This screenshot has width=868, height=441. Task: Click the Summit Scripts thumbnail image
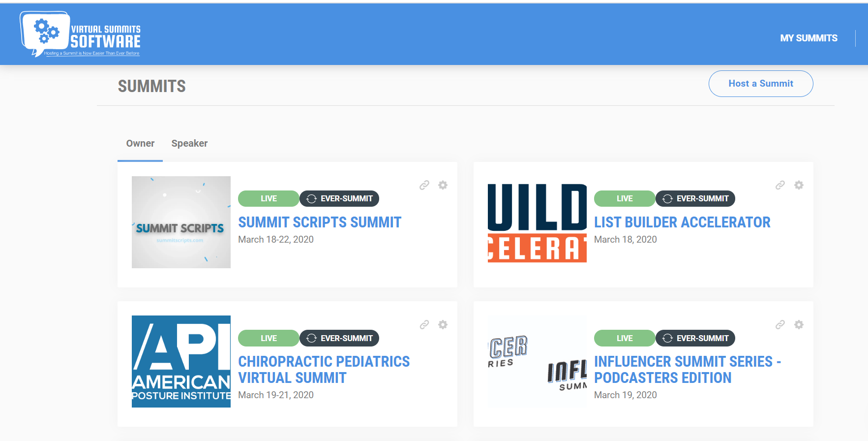181,222
